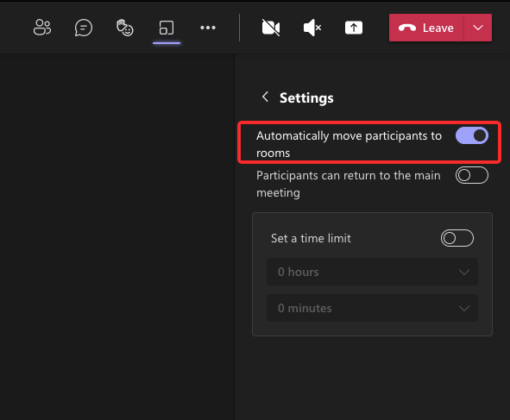Image resolution: width=510 pixels, height=420 pixels.
Task: Open the participants (People) panel
Action: (x=42, y=28)
